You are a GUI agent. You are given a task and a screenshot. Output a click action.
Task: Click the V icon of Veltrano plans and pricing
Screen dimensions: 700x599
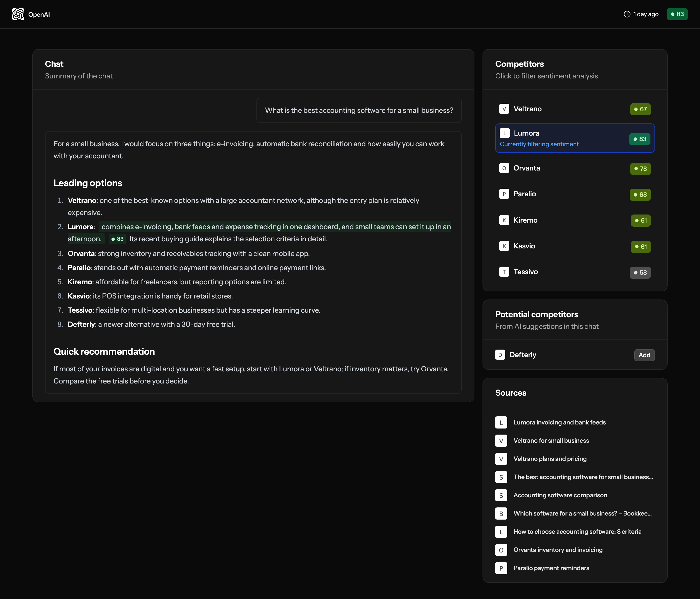501,459
